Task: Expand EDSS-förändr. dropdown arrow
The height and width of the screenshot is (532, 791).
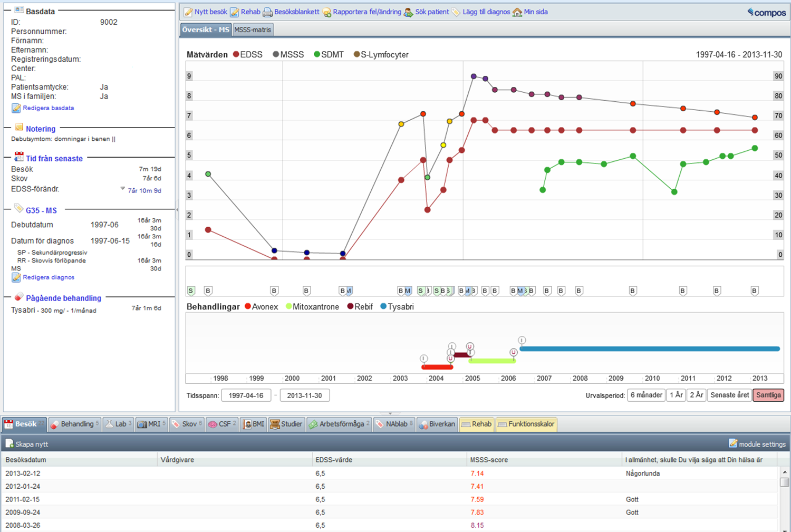Action: click(x=123, y=188)
